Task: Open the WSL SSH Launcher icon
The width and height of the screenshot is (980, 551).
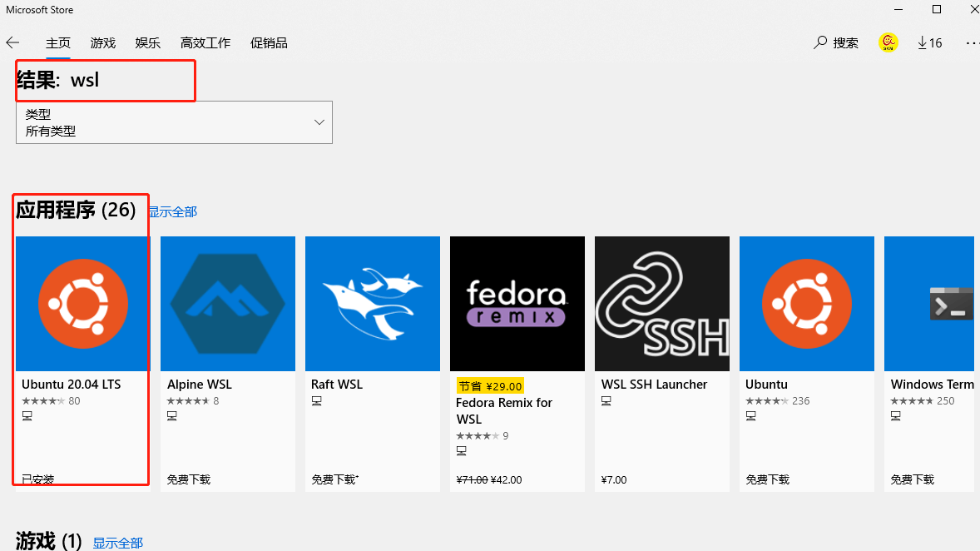Action: pyautogui.click(x=662, y=304)
